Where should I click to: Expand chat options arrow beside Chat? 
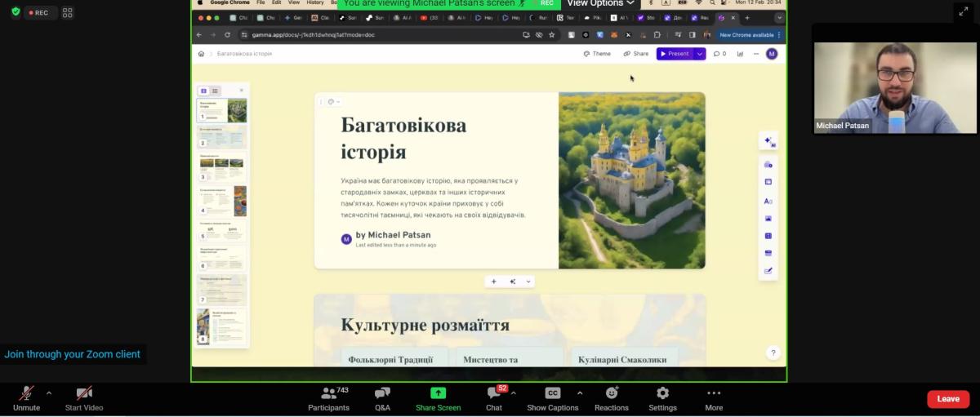point(513,393)
